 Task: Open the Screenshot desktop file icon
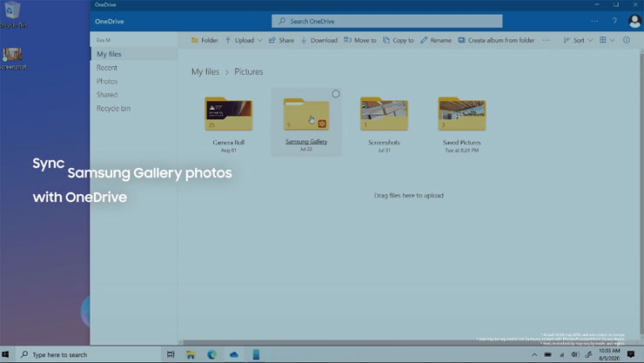tap(12, 58)
